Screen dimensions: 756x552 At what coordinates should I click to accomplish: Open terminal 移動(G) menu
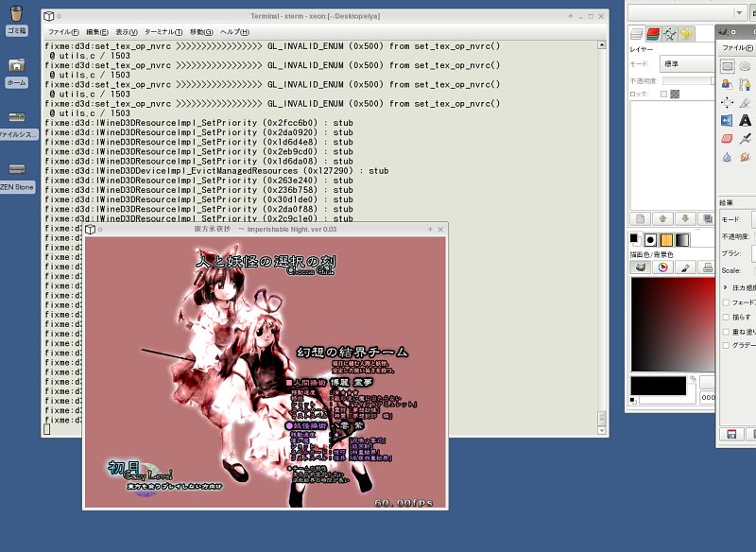click(201, 32)
